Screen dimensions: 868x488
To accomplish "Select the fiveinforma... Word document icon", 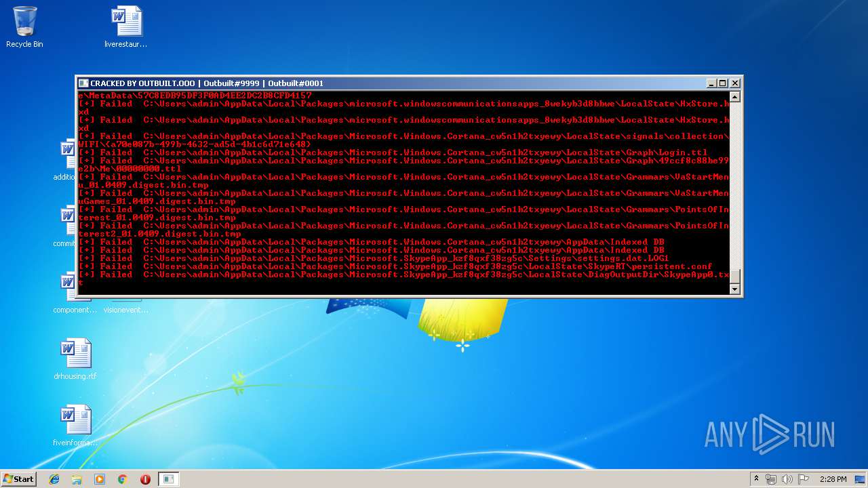I will (75, 426).
